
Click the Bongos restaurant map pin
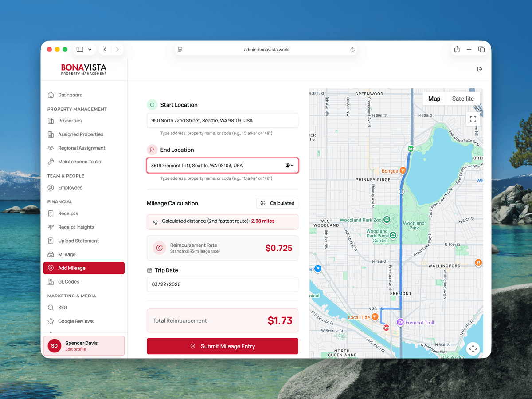[x=403, y=171]
